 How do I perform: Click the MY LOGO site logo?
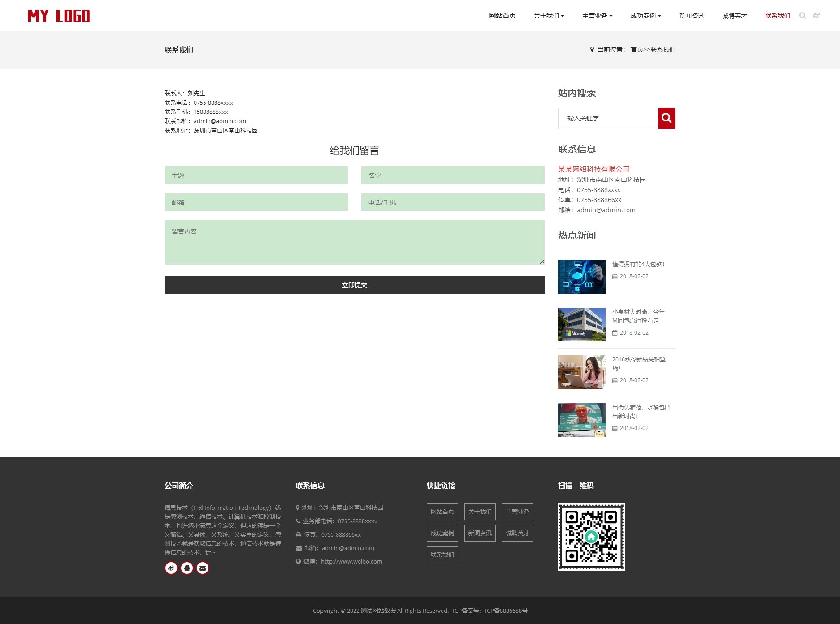pos(59,16)
